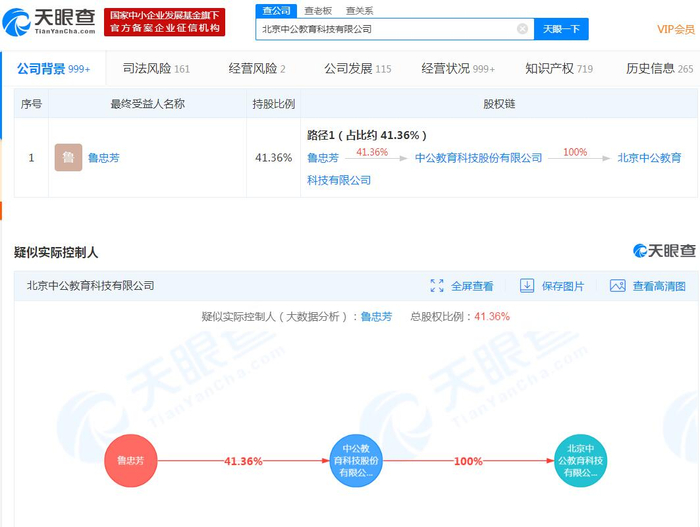This screenshot has height=527, width=700.
Task: Open the 历史信息 tab
Action: pos(659,69)
